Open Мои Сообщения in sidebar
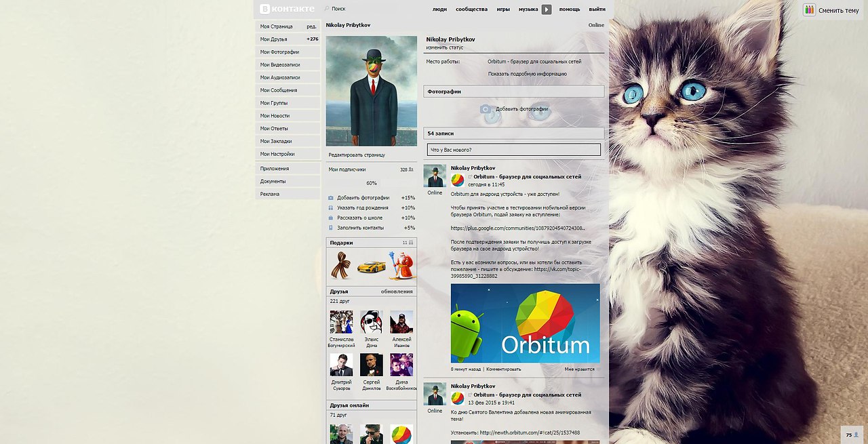This screenshot has width=868, height=444. coord(288,90)
